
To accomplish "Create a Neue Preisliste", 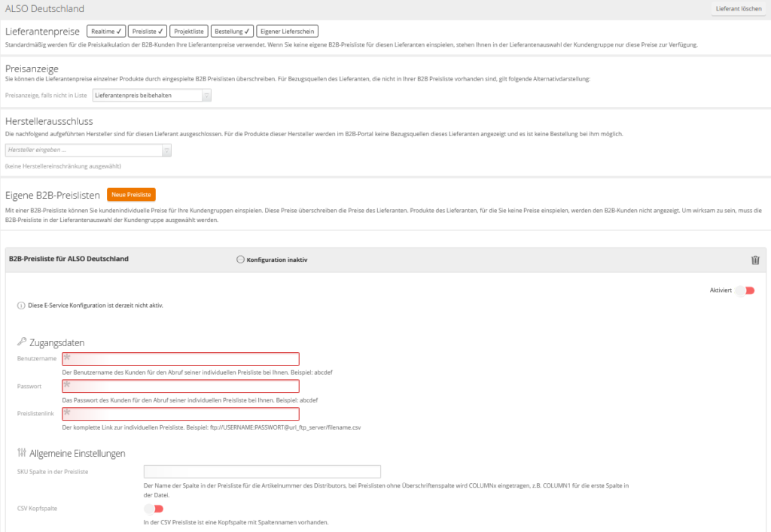I will point(131,195).
